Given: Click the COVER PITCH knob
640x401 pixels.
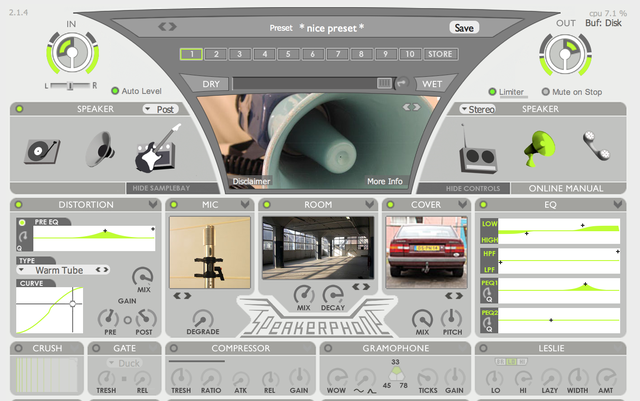Looking at the screenshot, I should 451,319.
